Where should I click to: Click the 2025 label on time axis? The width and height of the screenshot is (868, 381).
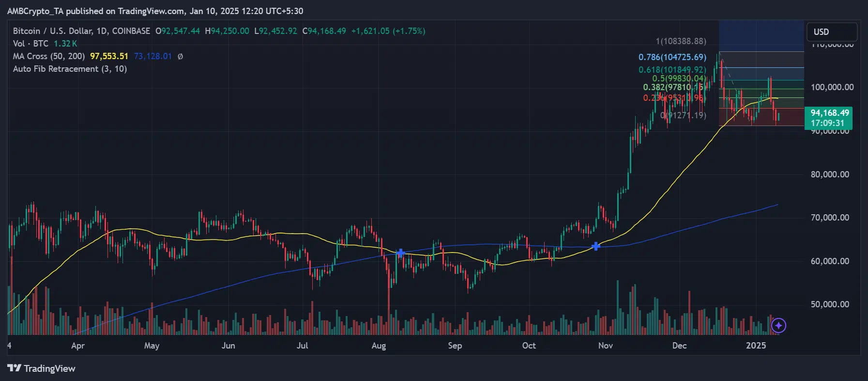pos(756,346)
